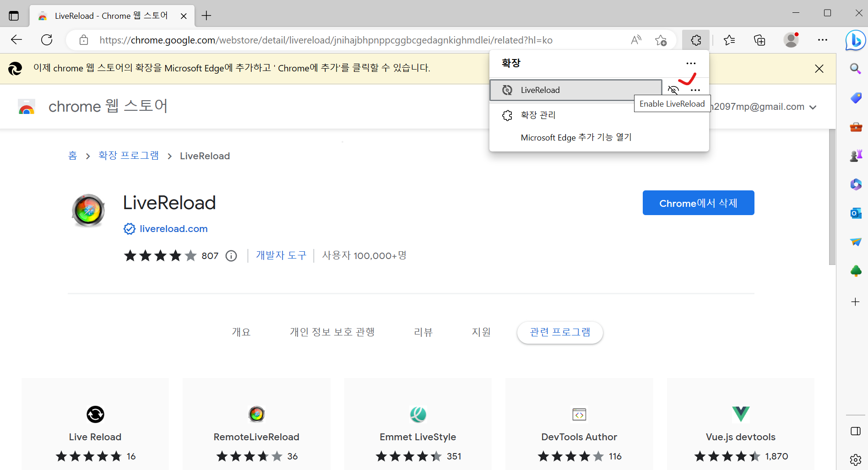Switch to the 리뷰 tab
Screen dimensions: 868x470
coord(423,332)
